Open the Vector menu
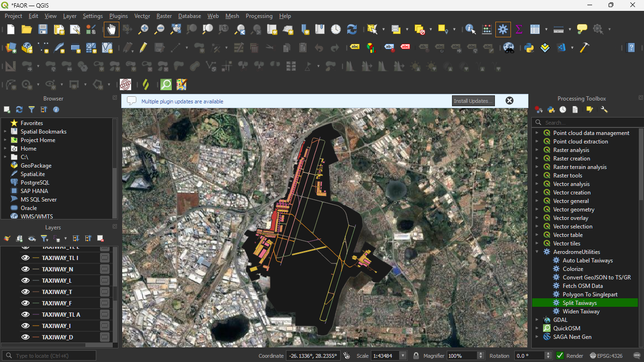Screen dimensions: 644x362 142,16
